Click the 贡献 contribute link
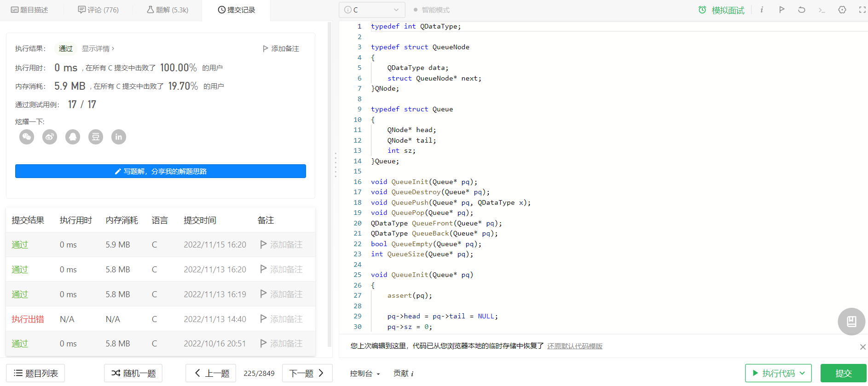Image resolution: width=868 pixels, height=386 pixels. pos(404,374)
